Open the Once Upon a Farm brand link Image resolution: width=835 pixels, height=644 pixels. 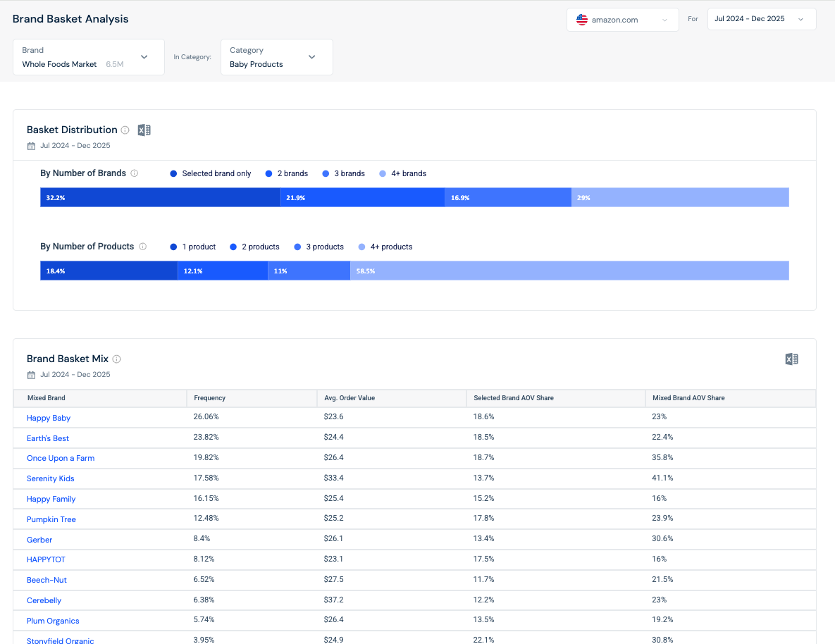[61, 458]
